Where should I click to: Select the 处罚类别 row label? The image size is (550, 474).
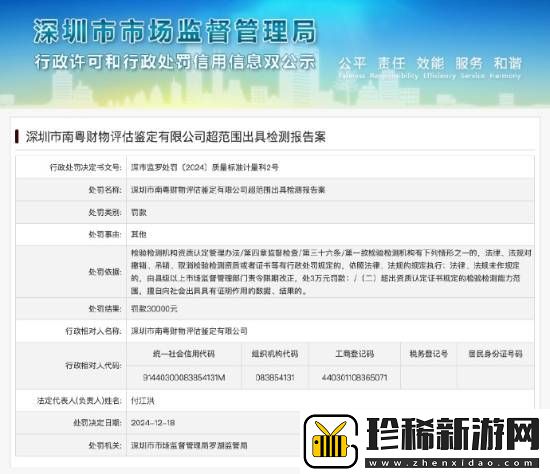tap(105, 212)
